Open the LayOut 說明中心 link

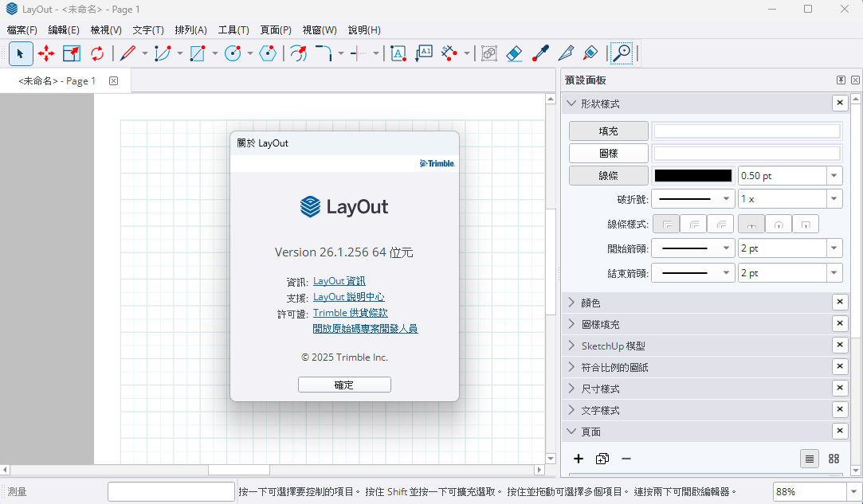tap(349, 297)
